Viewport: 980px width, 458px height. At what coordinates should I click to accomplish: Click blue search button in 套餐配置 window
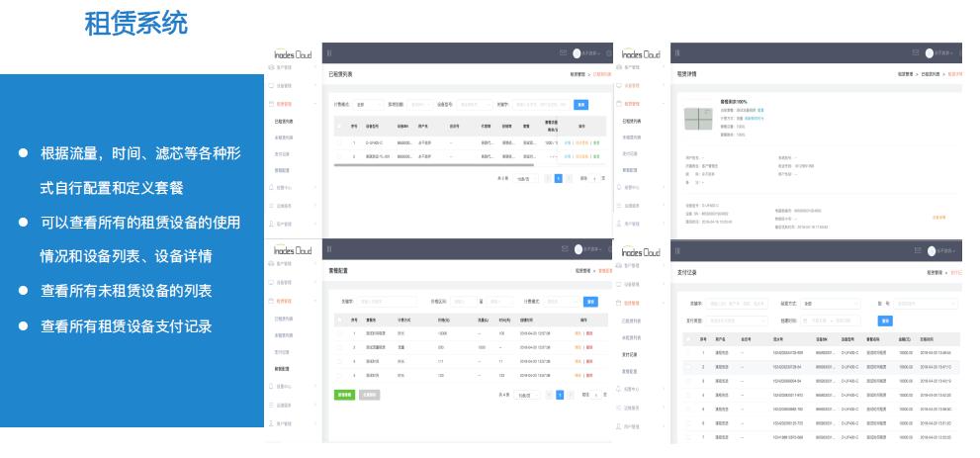click(x=590, y=301)
